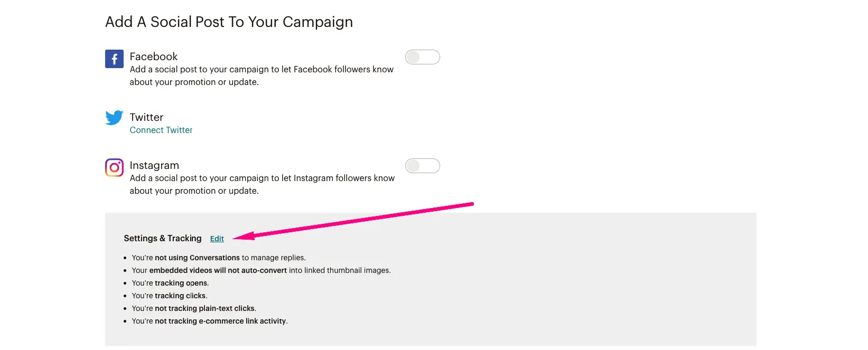
Task: Click the 'not tracking plain-text clicks' line
Action: pos(194,308)
